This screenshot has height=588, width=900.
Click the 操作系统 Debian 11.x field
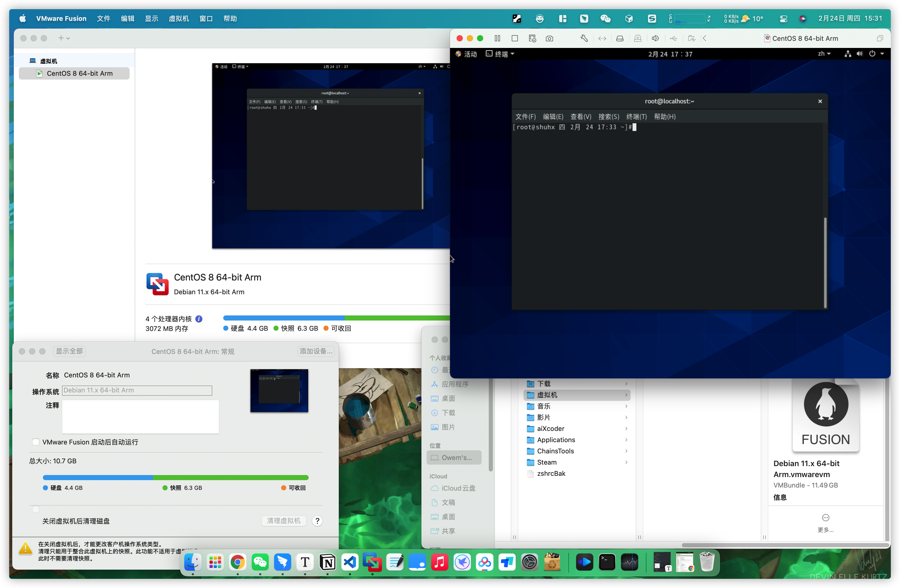coord(137,390)
